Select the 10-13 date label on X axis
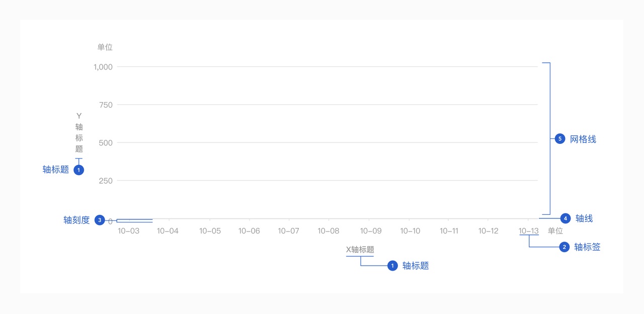644x314 pixels. (x=528, y=231)
